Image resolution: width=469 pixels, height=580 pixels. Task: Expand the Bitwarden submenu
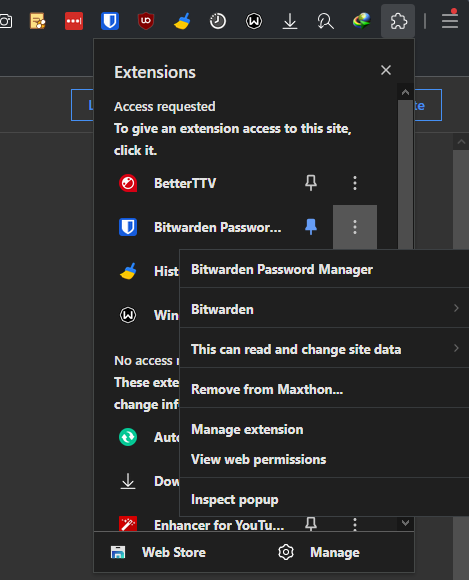[x=324, y=309]
